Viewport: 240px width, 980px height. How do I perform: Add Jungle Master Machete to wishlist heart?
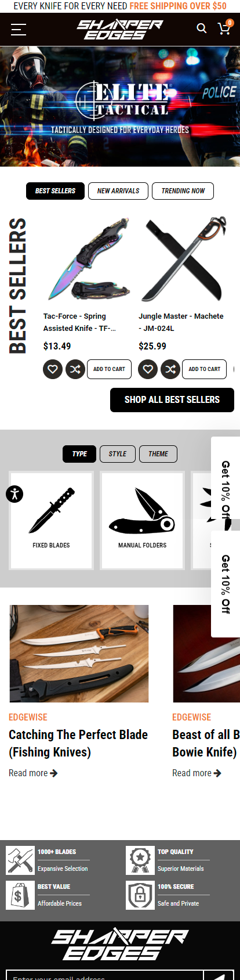tap(148, 369)
